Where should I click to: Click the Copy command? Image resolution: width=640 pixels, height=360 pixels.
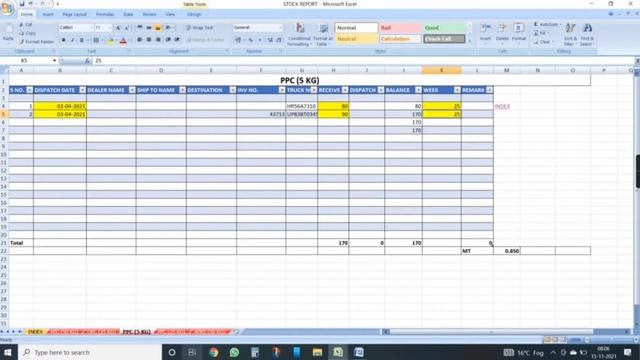27,33
